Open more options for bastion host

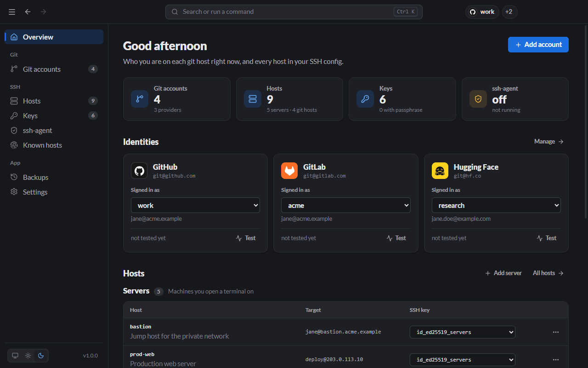click(x=556, y=332)
